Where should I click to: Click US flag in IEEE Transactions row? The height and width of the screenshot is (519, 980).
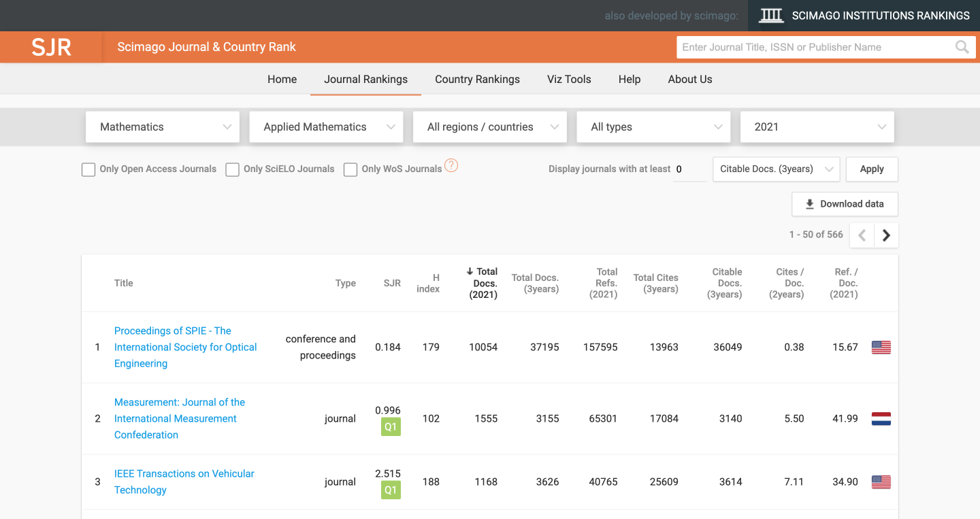click(x=881, y=482)
